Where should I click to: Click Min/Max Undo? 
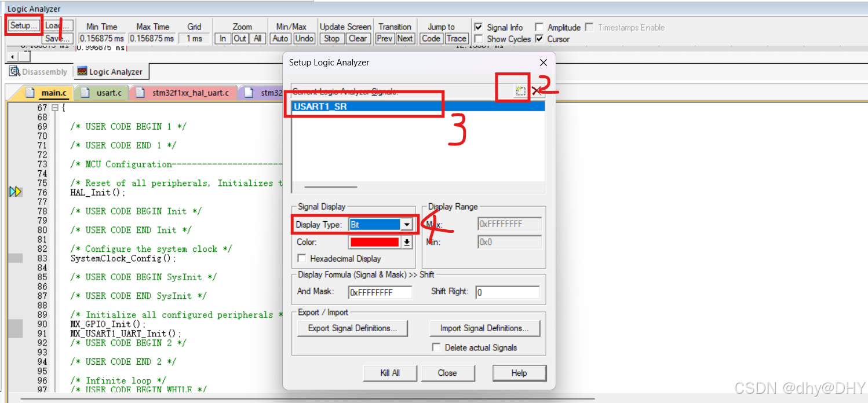pos(304,38)
